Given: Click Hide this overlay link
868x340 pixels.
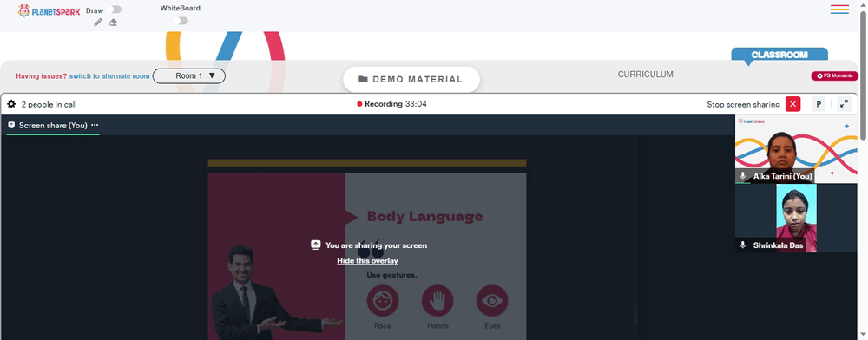Looking at the screenshot, I should (367, 260).
